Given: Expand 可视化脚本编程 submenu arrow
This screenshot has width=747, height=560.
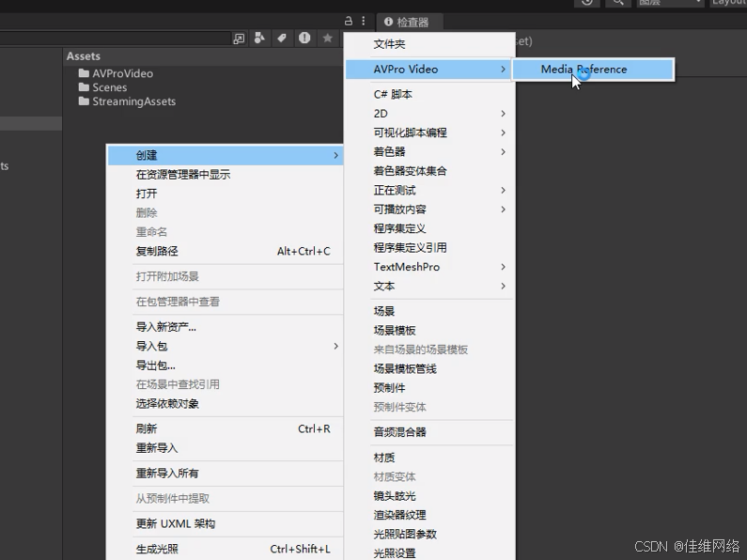Looking at the screenshot, I should (x=503, y=132).
